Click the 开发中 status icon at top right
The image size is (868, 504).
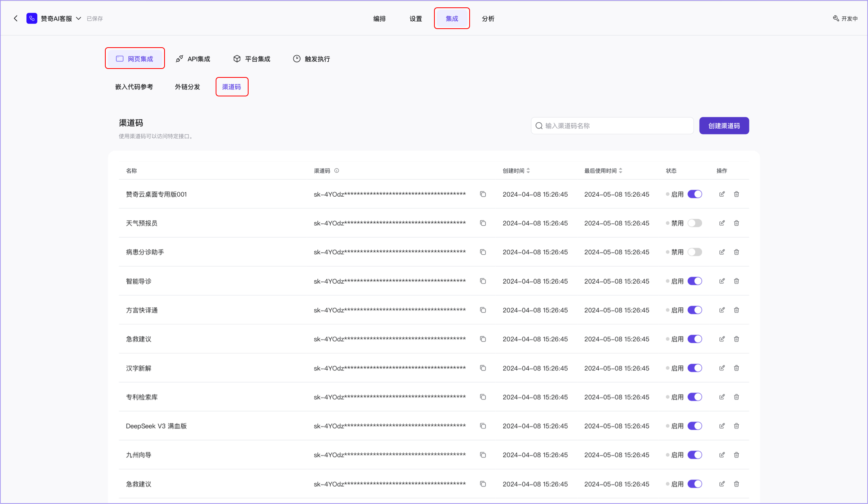835,18
